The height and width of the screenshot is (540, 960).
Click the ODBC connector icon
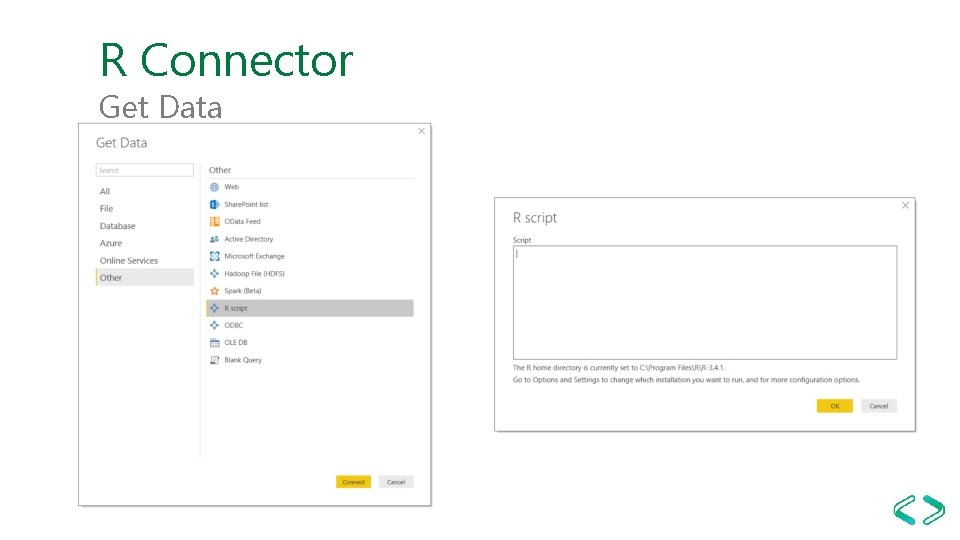214,325
